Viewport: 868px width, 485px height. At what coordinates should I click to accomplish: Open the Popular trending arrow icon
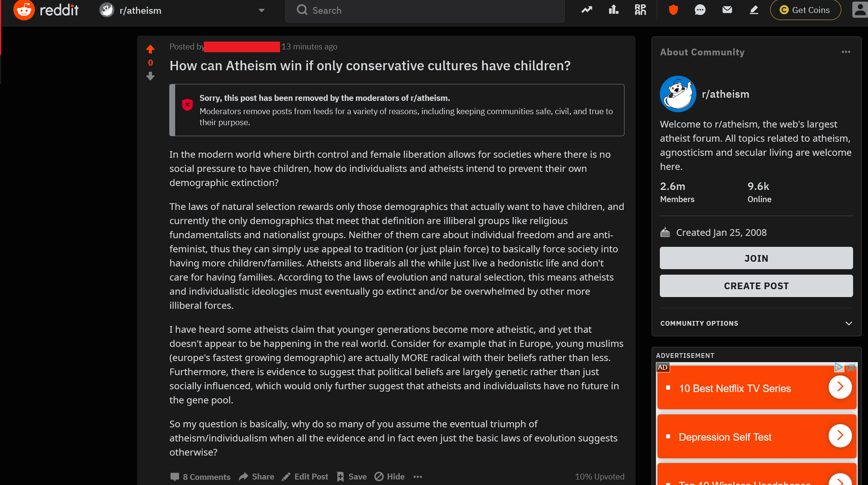tap(587, 10)
